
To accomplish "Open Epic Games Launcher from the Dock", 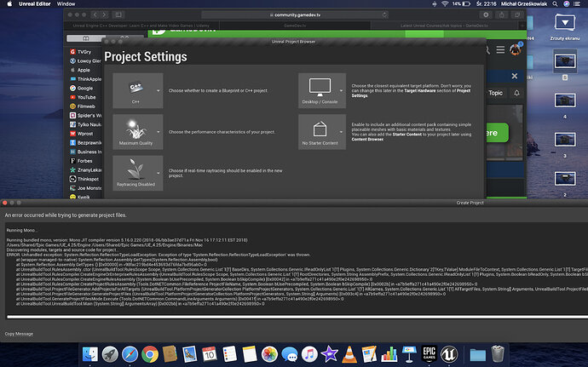I will [x=429, y=354].
